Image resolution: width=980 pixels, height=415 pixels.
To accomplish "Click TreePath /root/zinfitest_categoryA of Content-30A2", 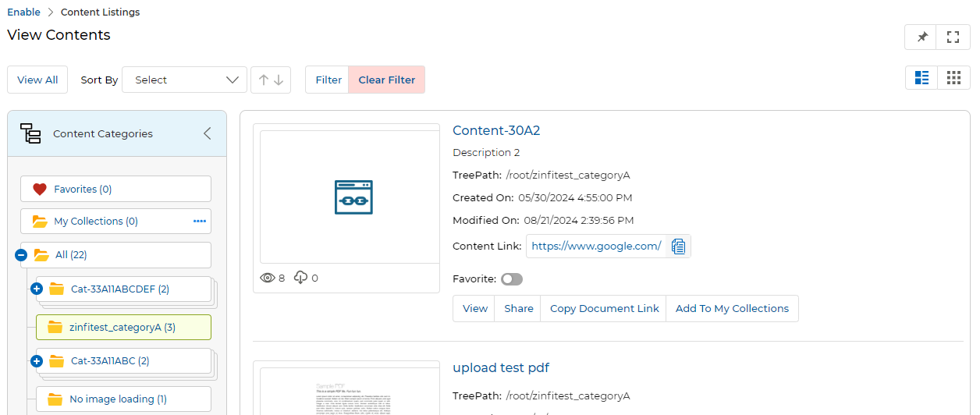I will tap(567, 175).
